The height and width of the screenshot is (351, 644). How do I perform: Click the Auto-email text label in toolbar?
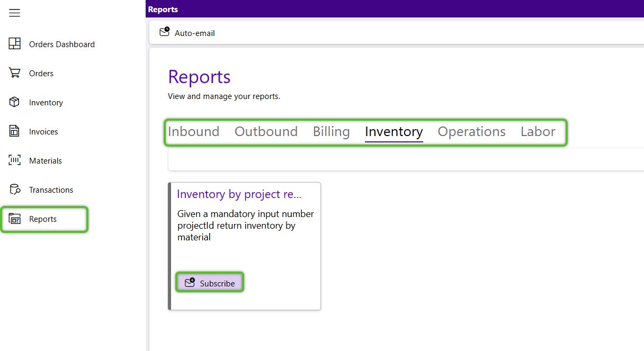coord(195,33)
